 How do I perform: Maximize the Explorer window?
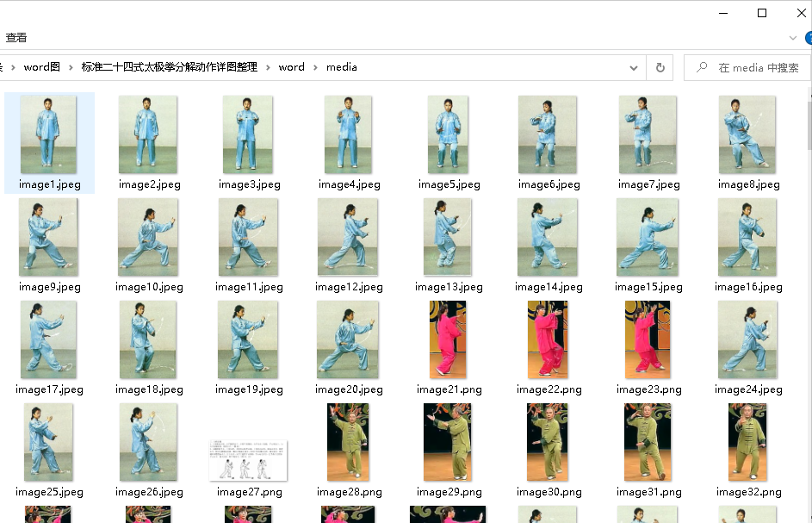(762, 13)
